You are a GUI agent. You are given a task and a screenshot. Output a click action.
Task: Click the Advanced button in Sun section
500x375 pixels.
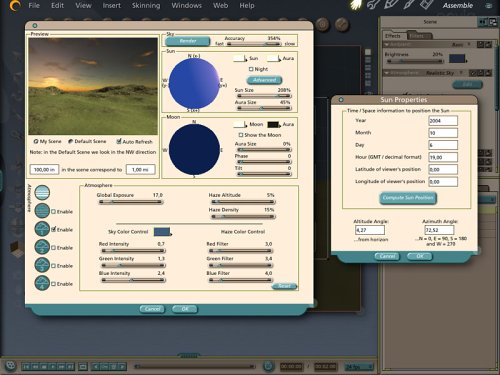tap(264, 80)
